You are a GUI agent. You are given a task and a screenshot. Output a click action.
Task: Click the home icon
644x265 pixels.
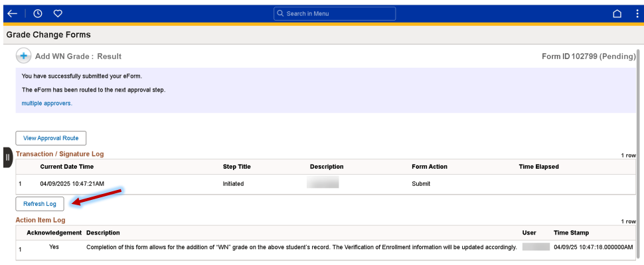(617, 13)
